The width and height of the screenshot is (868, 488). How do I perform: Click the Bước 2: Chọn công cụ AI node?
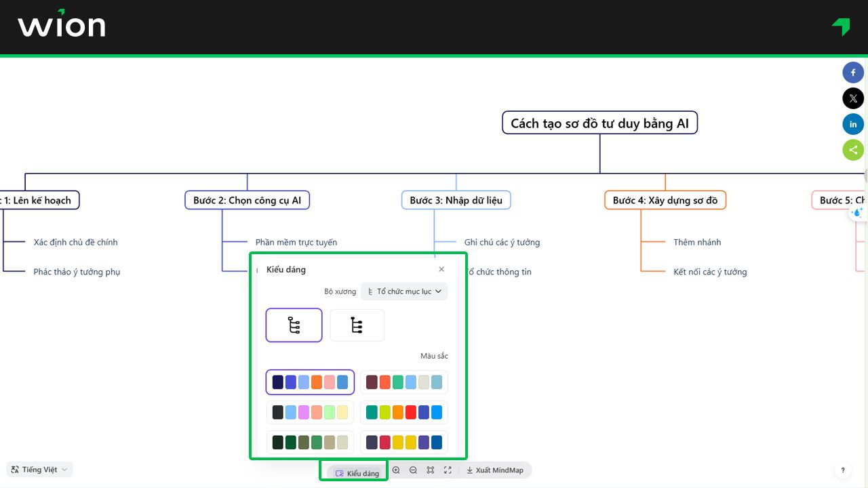(247, 200)
